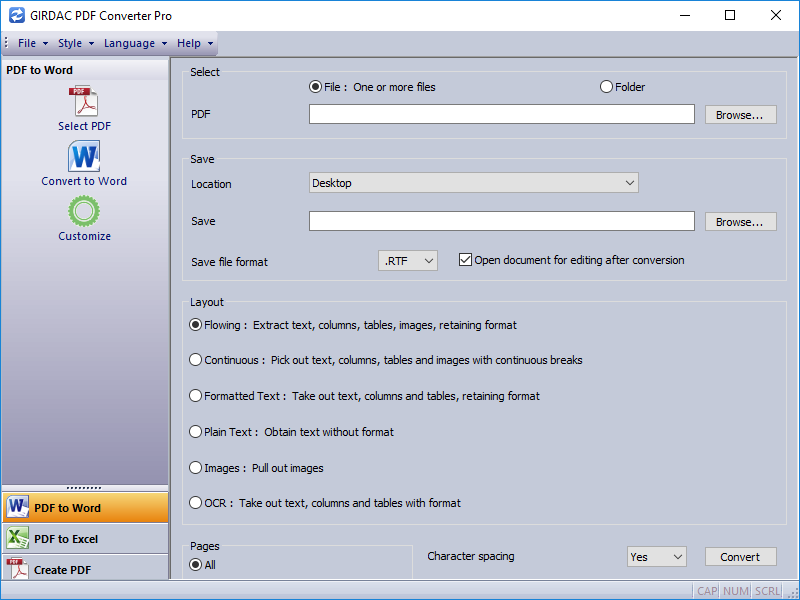This screenshot has width=800, height=600.
Task: Open the Location dropdown showing Desktop
Action: pyautogui.click(x=473, y=183)
